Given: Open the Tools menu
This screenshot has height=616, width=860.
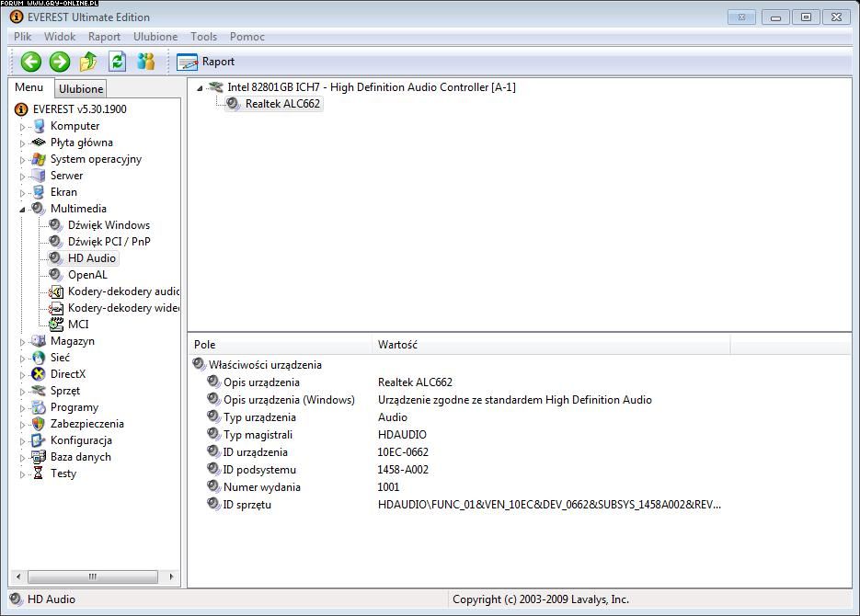Looking at the screenshot, I should click(x=204, y=37).
